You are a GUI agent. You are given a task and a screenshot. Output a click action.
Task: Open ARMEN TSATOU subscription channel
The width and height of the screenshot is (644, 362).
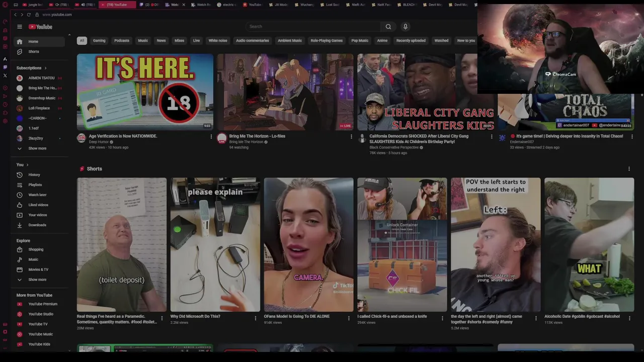pyautogui.click(x=39, y=78)
